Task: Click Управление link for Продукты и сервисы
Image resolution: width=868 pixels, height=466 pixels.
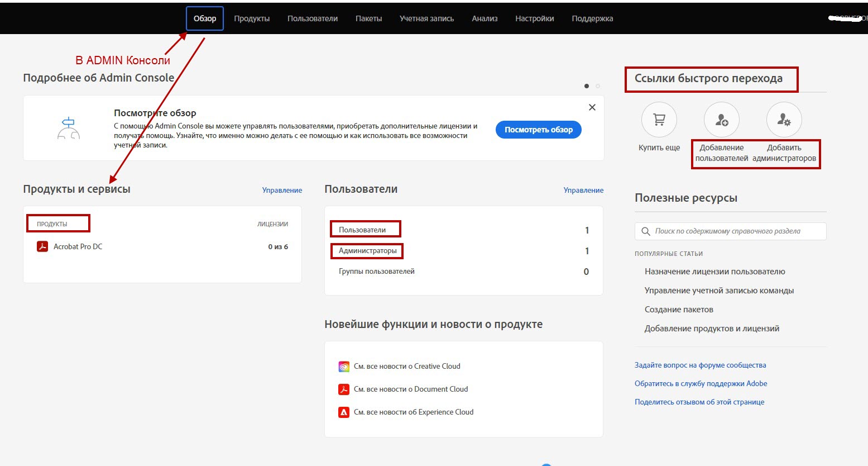Action: click(282, 190)
